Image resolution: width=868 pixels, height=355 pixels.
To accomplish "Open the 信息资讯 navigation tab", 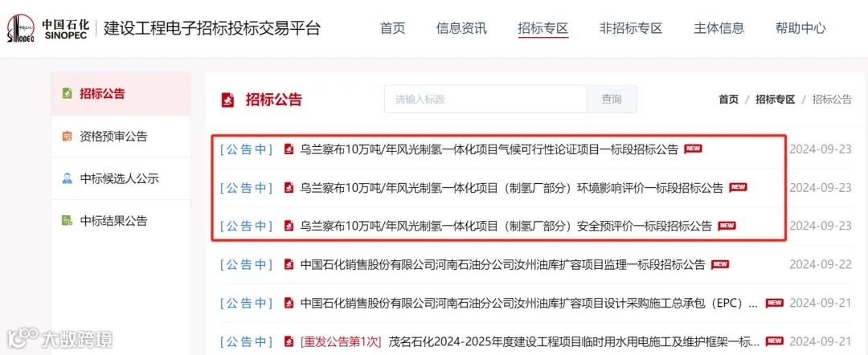I will (461, 28).
